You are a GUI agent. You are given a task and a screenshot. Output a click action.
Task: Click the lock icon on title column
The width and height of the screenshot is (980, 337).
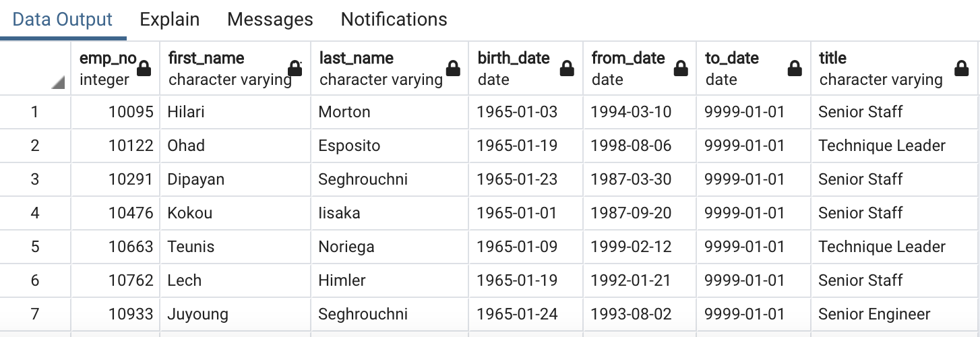click(962, 69)
